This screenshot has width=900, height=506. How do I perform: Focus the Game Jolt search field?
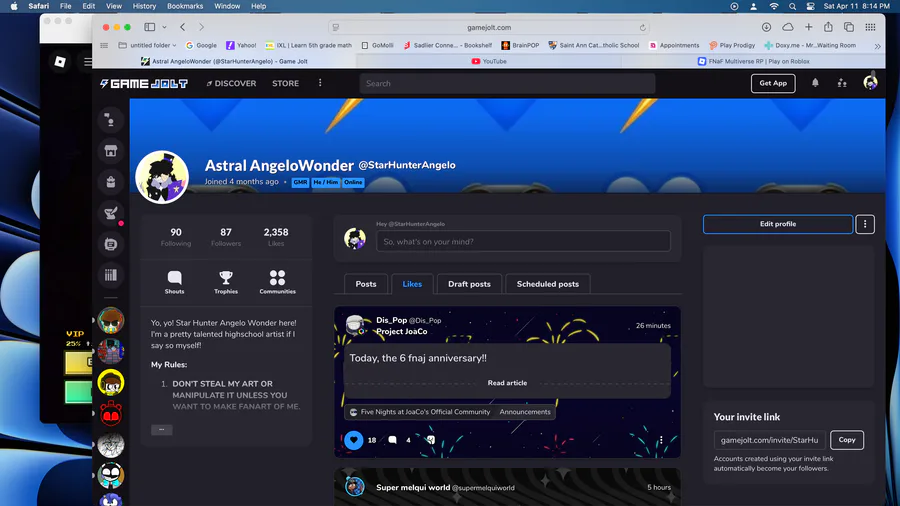(507, 83)
